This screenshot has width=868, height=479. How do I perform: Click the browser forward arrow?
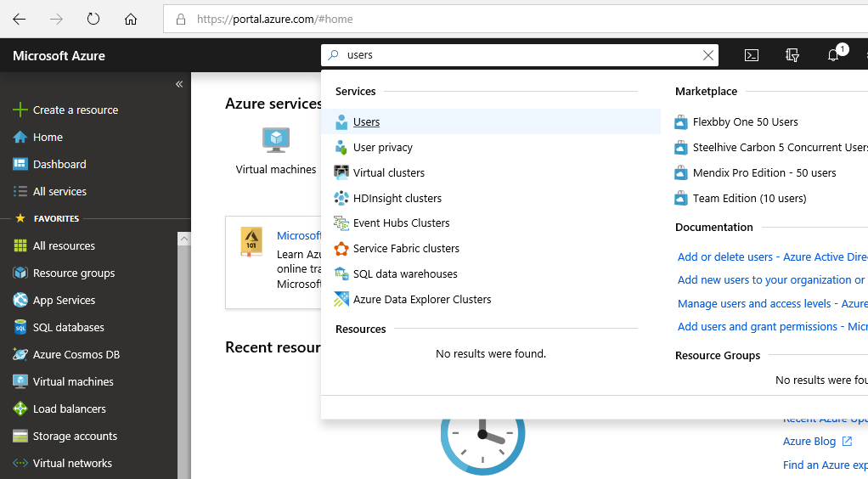(56, 20)
